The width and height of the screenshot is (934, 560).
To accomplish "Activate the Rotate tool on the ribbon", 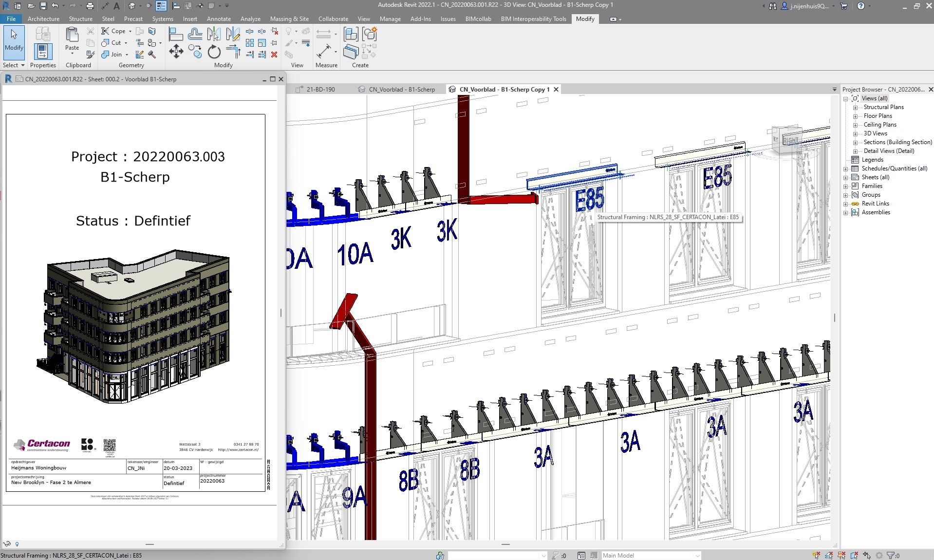I will (x=214, y=52).
